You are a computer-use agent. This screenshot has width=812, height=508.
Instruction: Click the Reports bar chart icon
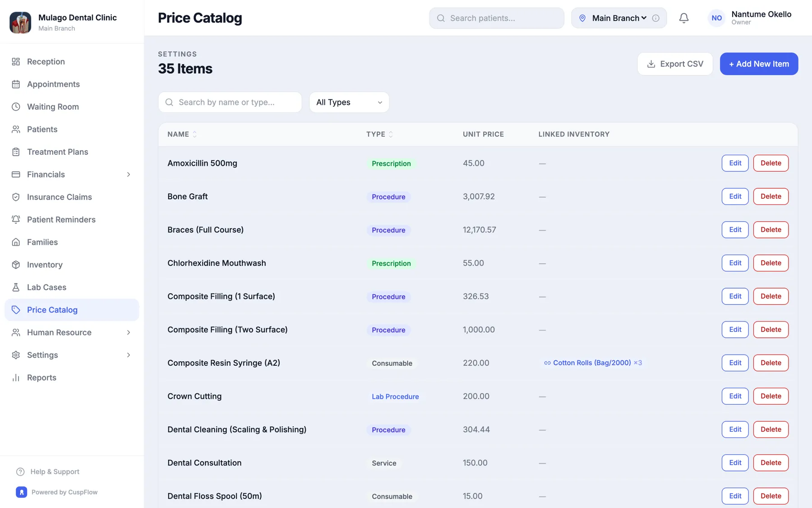pos(16,378)
